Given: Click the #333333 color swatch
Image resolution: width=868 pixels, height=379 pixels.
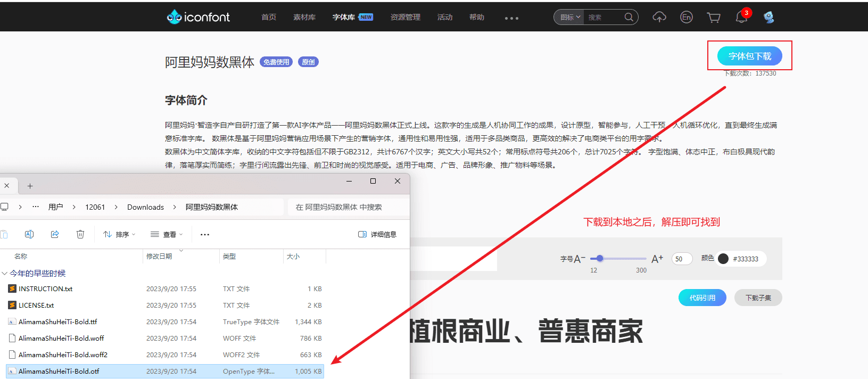Looking at the screenshot, I should click(723, 259).
